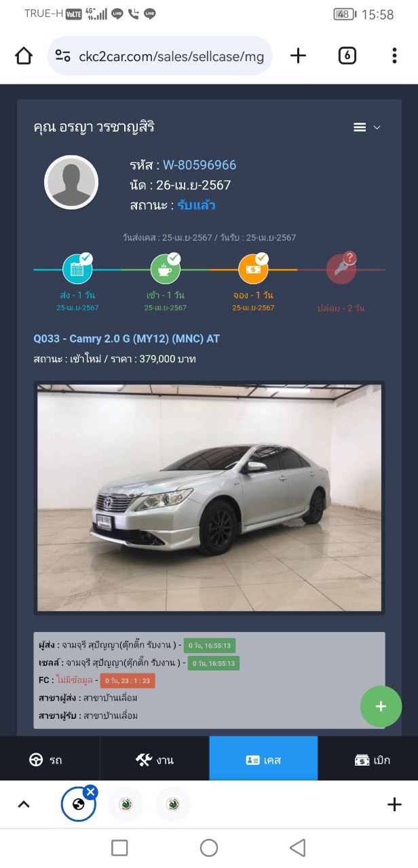View the silver Camry photo
The width and height of the screenshot is (418, 868).
[x=210, y=498]
